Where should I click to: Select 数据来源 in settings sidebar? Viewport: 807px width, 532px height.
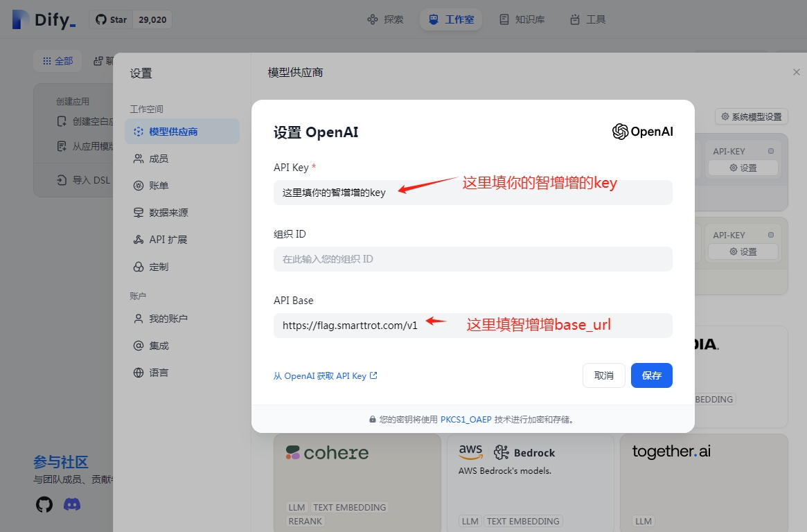[182, 213]
